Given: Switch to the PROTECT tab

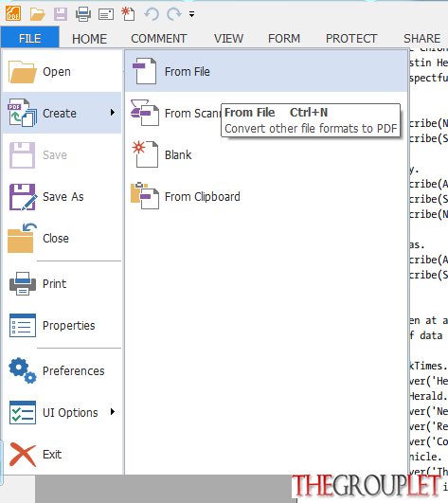Looking at the screenshot, I should click(x=351, y=39).
